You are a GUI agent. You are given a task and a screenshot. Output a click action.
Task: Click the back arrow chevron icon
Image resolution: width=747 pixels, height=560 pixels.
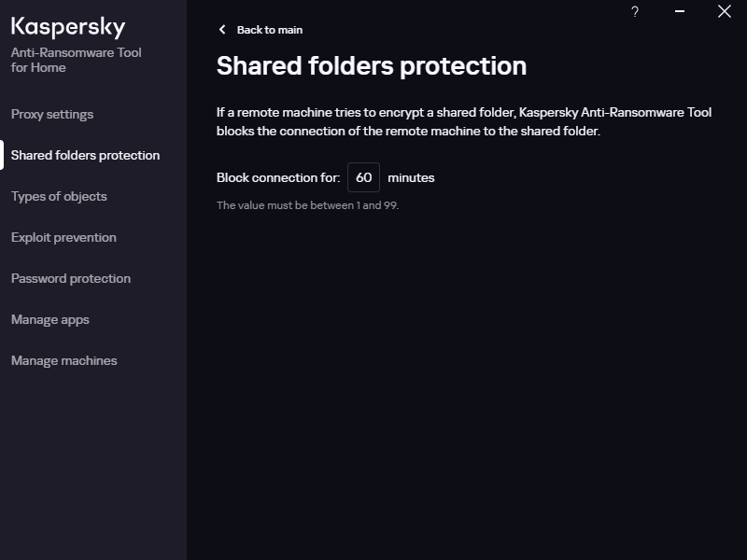pyautogui.click(x=222, y=30)
